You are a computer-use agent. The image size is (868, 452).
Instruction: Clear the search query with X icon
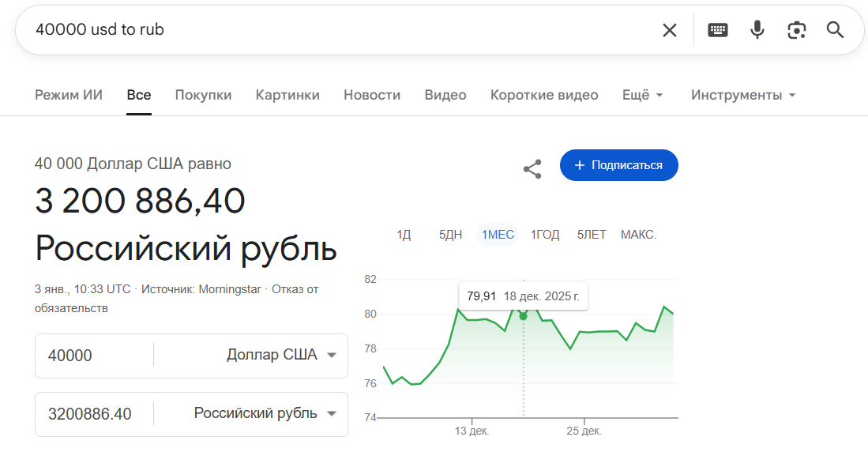[669, 30]
